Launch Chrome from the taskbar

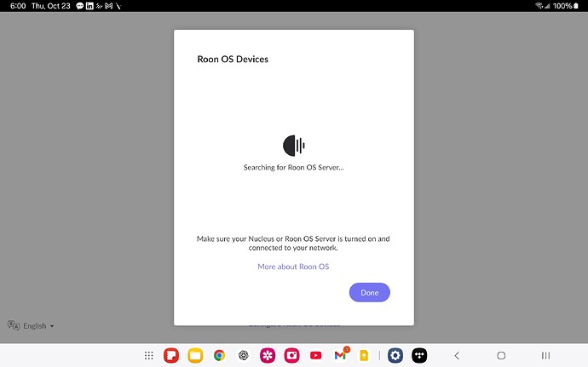[x=219, y=355]
